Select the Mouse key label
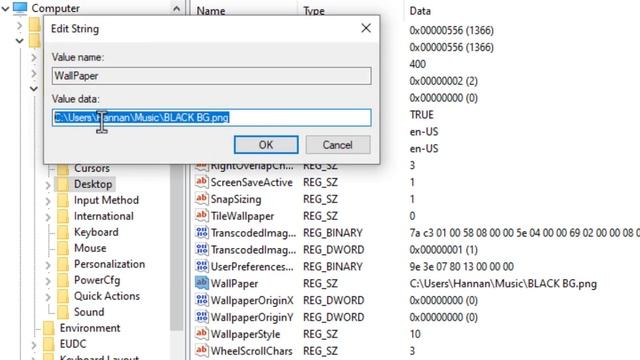The width and height of the screenshot is (640, 360). point(90,248)
